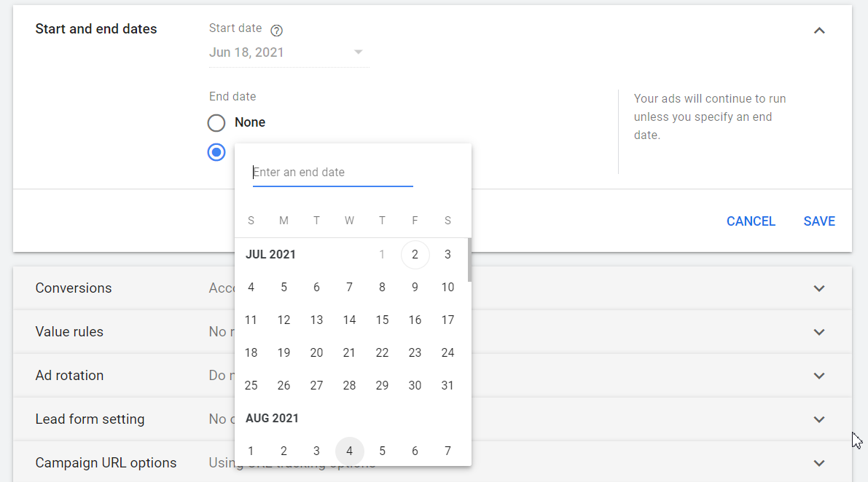868x482 pixels.
Task: Choose August 1 in the date picker
Action: pyautogui.click(x=251, y=451)
